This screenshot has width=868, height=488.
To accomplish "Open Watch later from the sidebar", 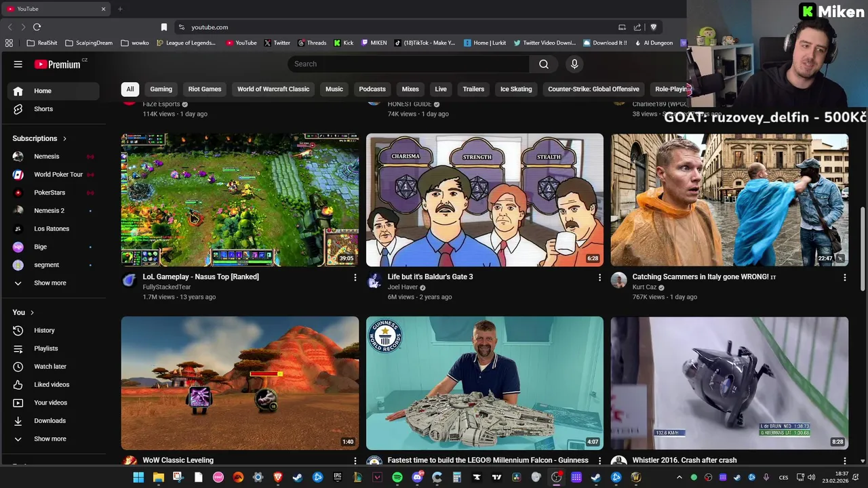I will tap(53, 367).
